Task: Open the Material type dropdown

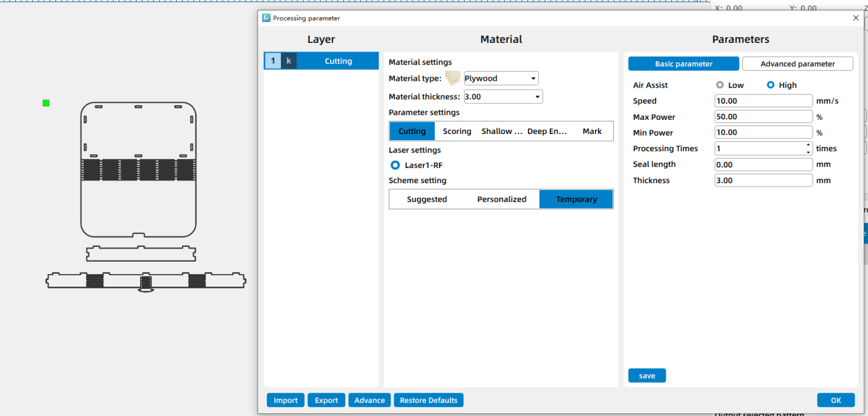Action: pos(501,79)
